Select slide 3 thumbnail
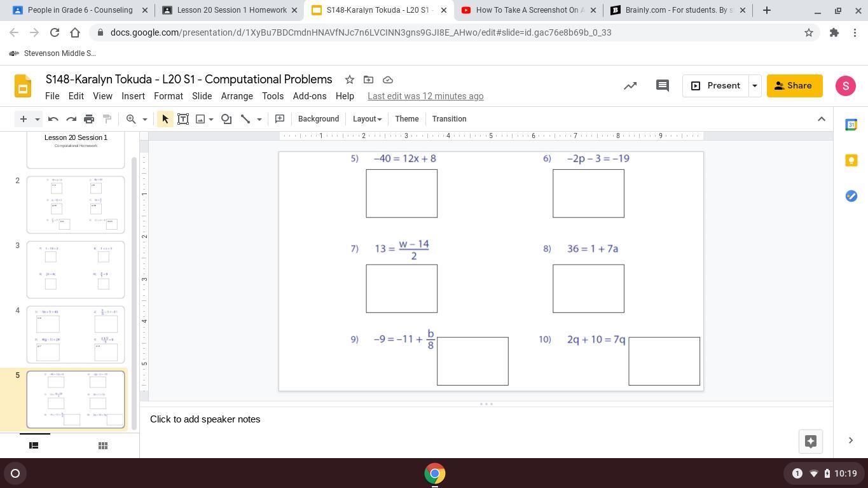 pos(76,270)
